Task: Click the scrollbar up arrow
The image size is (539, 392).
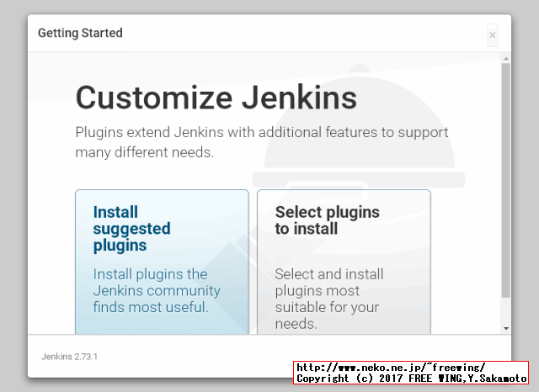Action: tap(506, 59)
